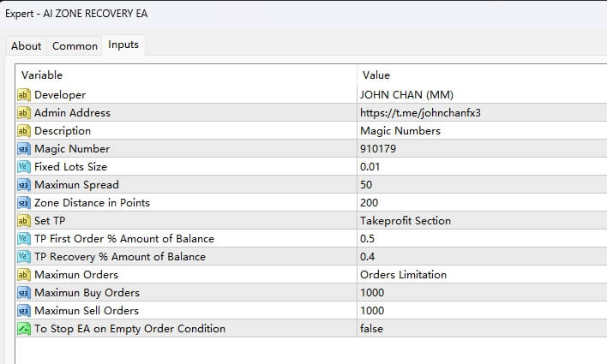Click the double-type icon beside TP Recovery % row
This screenshot has height=364, width=607.
[24, 256]
